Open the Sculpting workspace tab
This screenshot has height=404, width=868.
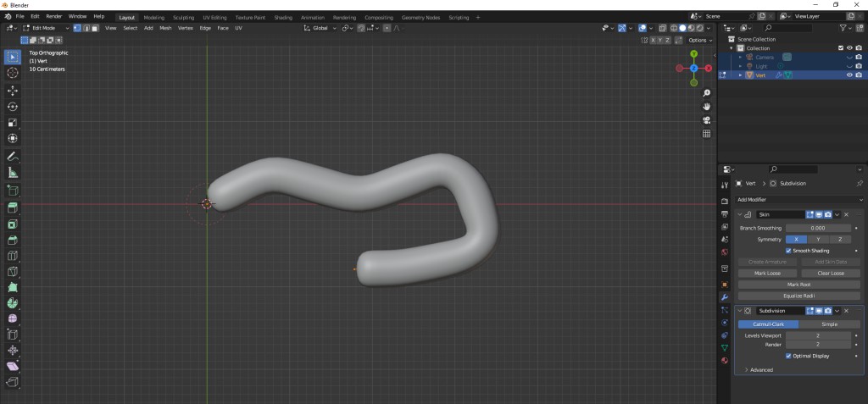[183, 17]
